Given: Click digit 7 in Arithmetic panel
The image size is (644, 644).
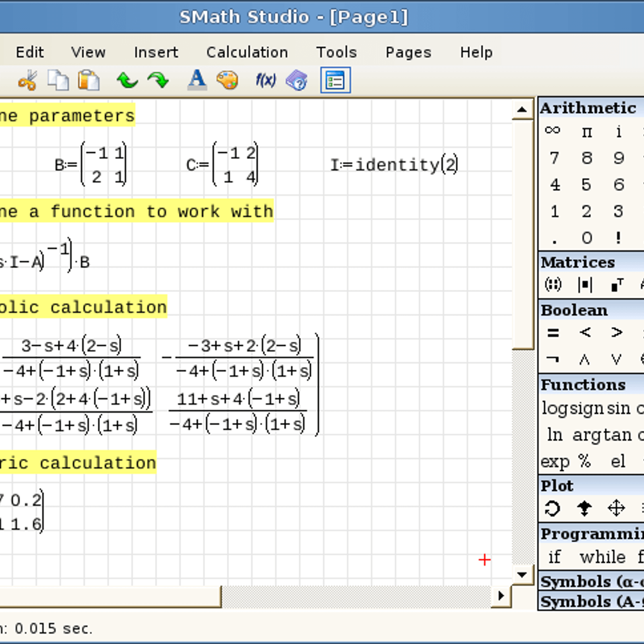Looking at the screenshot, I should click(555, 158).
